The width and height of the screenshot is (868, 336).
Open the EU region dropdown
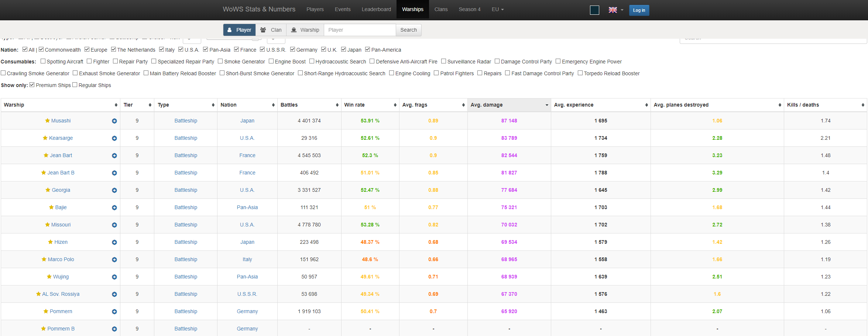coord(497,9)
